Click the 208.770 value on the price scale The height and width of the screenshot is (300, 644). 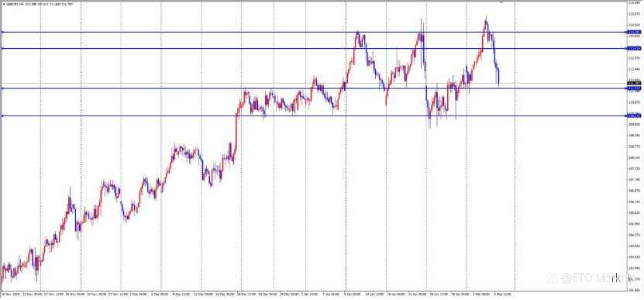[x=635, y=147]
